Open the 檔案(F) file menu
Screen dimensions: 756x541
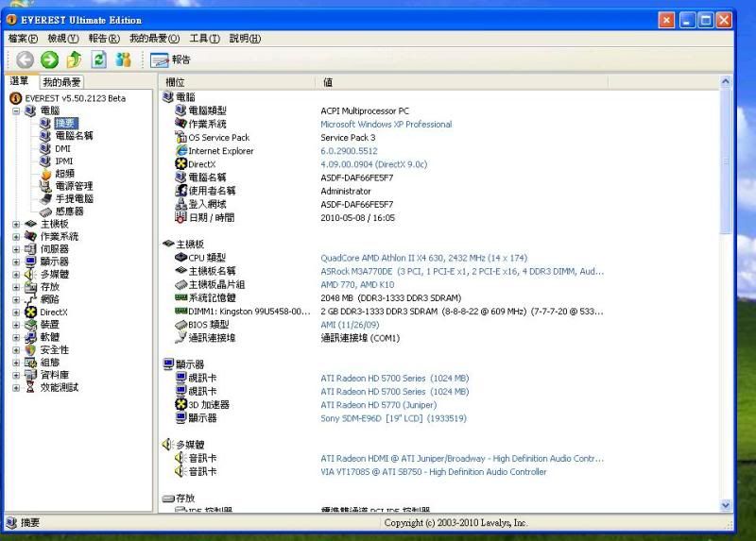click(23, 39)
